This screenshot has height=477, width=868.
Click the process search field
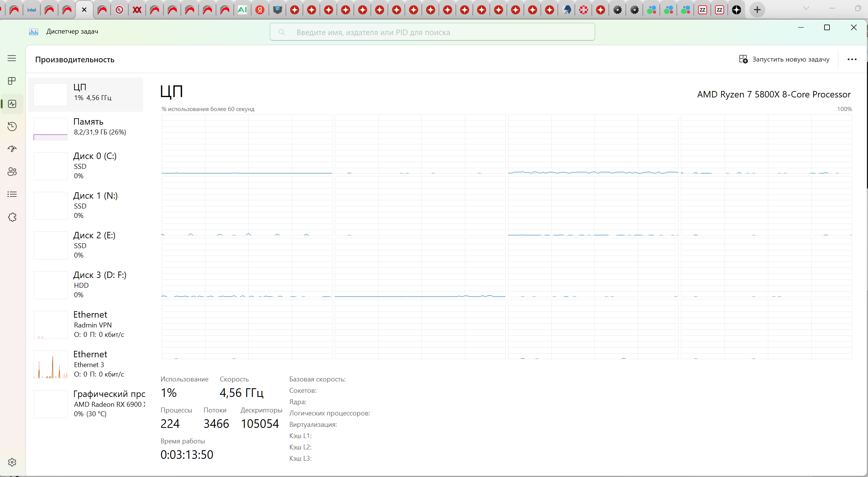432,32
